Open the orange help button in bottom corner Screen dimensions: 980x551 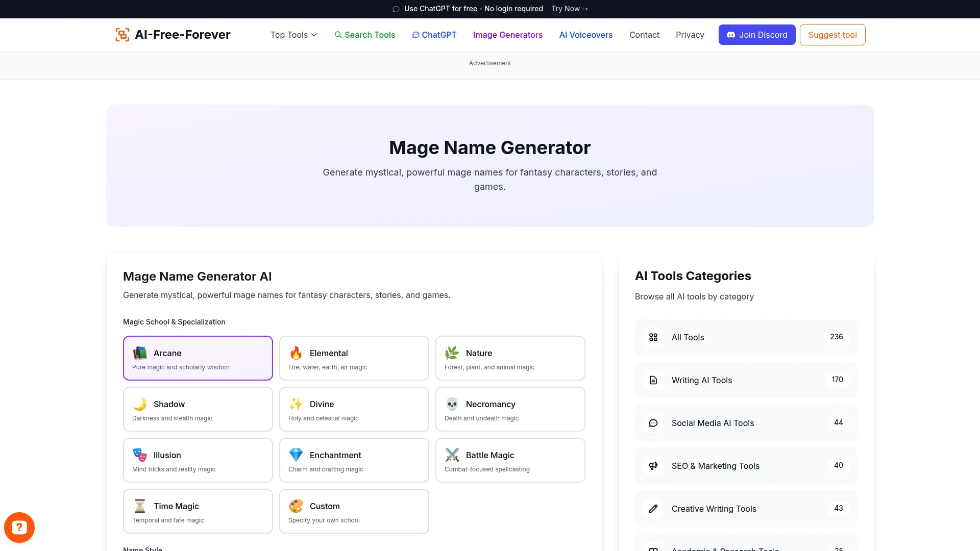[19, 527]
